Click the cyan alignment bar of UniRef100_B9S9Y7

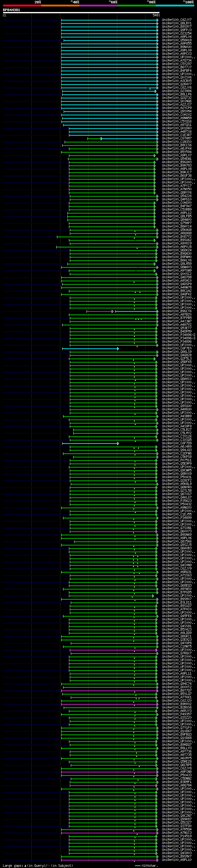[x=110, y=26]
